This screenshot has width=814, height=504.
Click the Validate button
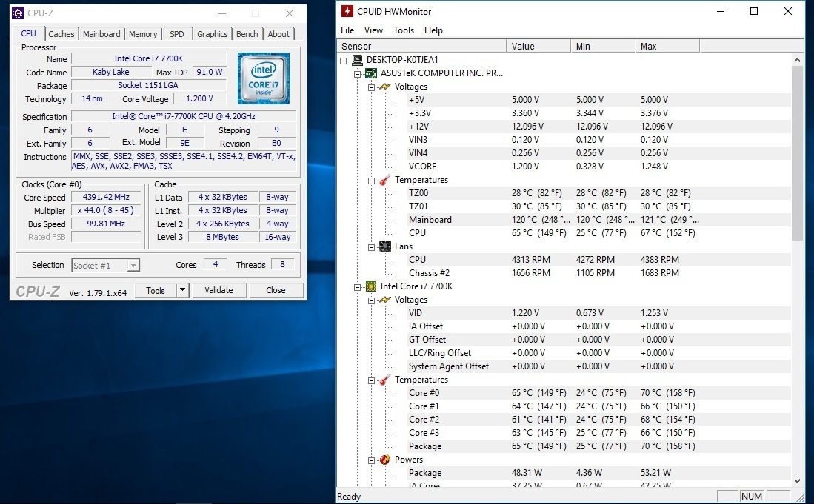click(x=218, y=290)
